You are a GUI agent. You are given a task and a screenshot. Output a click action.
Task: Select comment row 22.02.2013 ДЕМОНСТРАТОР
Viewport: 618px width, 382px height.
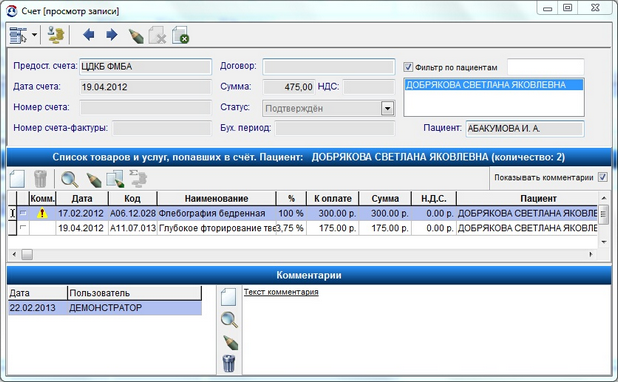[x=105, y=308]
